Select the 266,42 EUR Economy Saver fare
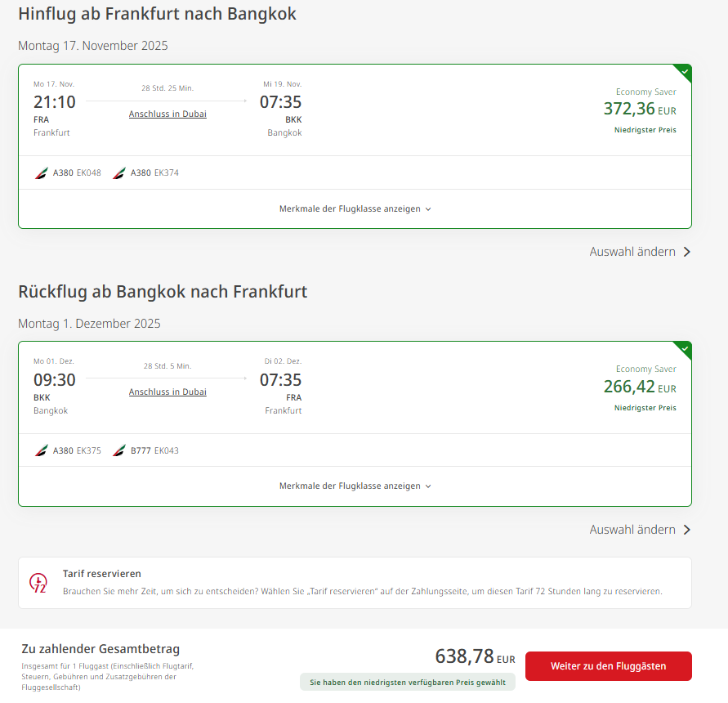 click(640, 388)
